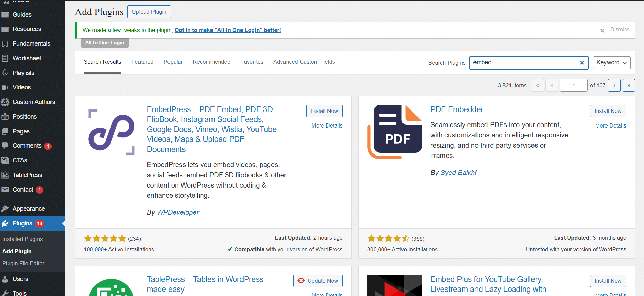Open Embed Plus for YouTube Gallery title
This screenshot has width=644, height=296.
pos(488,284)
